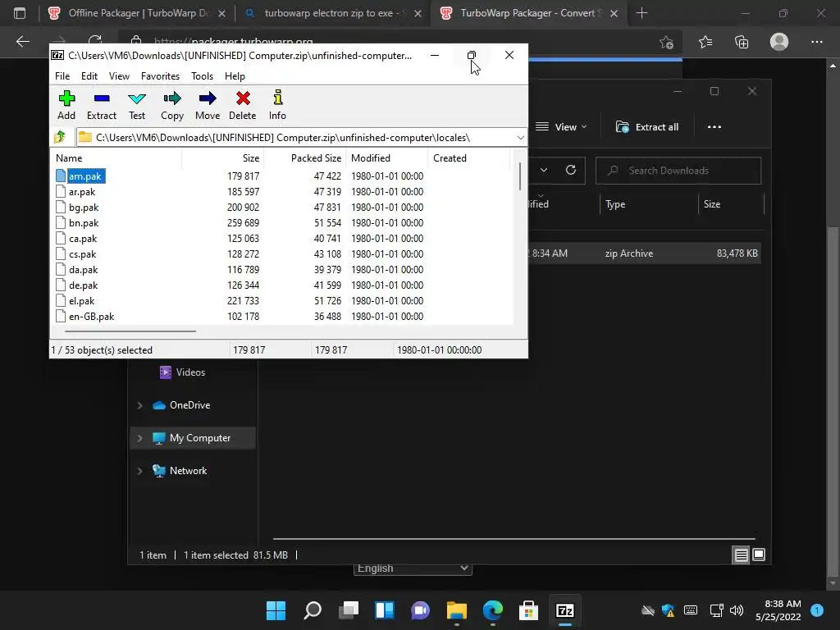The height and width of the screenshot is (630, 840).
Task: Open a new browser tab
Action: coord(641,13)
